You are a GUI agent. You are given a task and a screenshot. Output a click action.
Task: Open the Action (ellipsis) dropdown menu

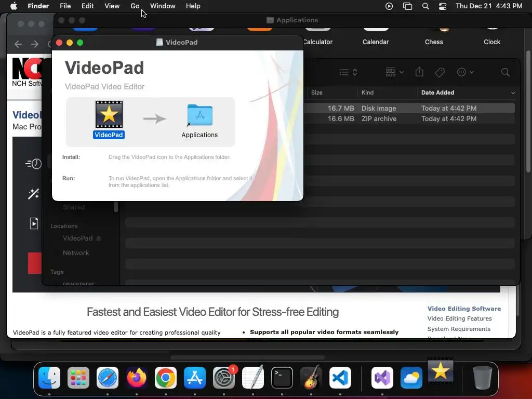(465, 72)
